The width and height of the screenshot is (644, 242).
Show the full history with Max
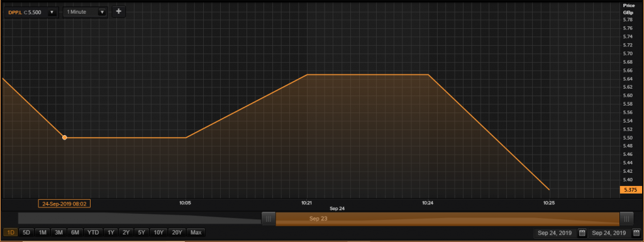point(196,233)
